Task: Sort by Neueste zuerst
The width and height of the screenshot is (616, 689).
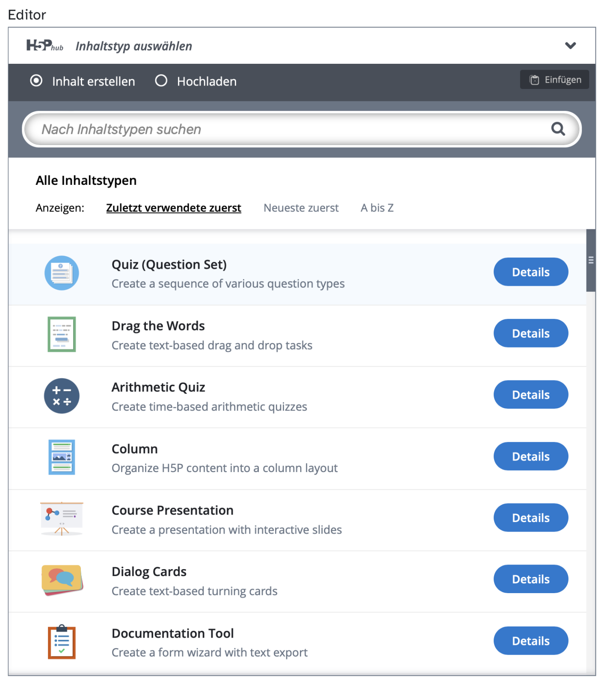Action: (301, 208)
